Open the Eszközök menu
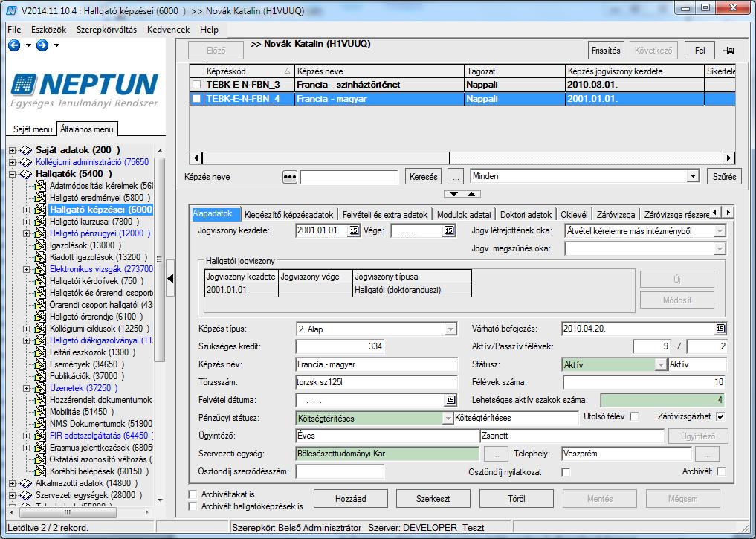Screen dimensions: 756x539 [x=49, y=30]
